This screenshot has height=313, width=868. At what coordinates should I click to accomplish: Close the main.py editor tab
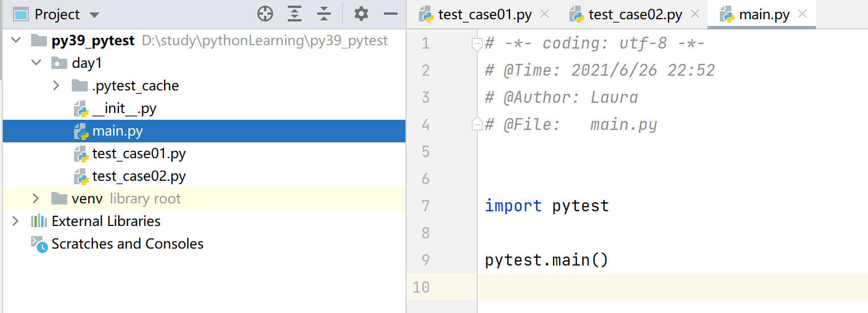(802, 14)
